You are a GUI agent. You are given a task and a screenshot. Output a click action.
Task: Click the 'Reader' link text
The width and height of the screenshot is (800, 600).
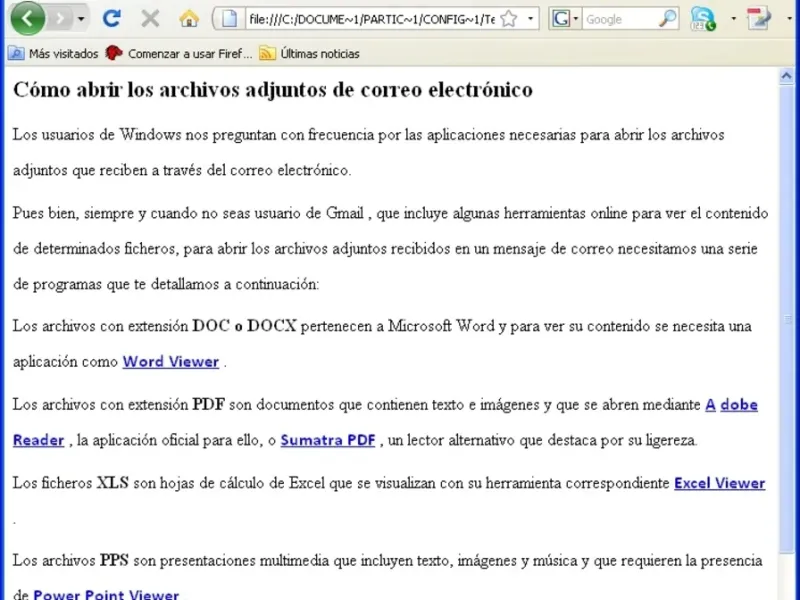point(39,440)
